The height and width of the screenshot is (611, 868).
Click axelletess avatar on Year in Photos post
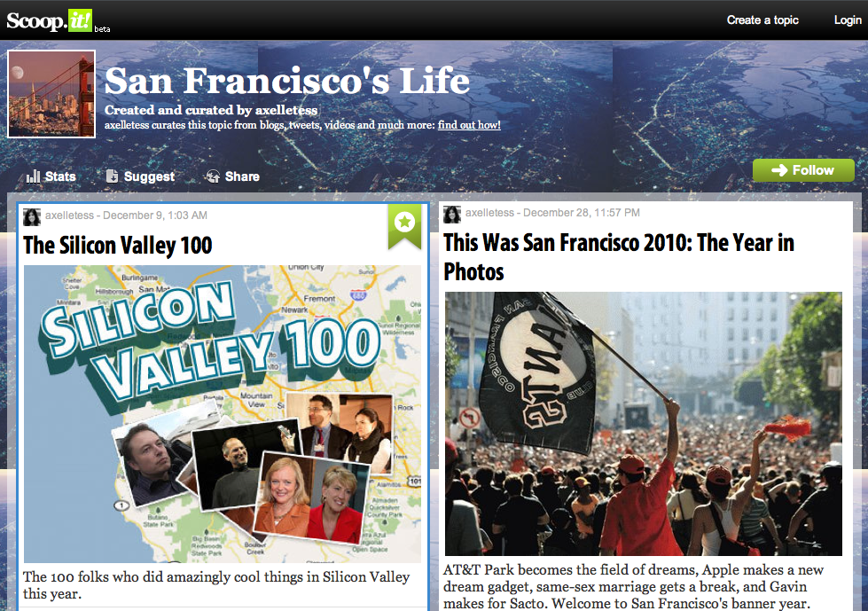[452, 215]
